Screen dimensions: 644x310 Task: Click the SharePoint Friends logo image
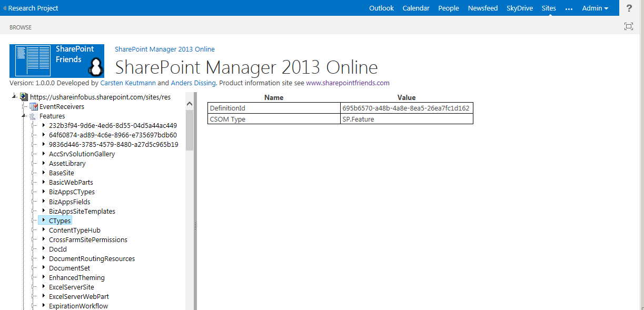click(57, 61)
